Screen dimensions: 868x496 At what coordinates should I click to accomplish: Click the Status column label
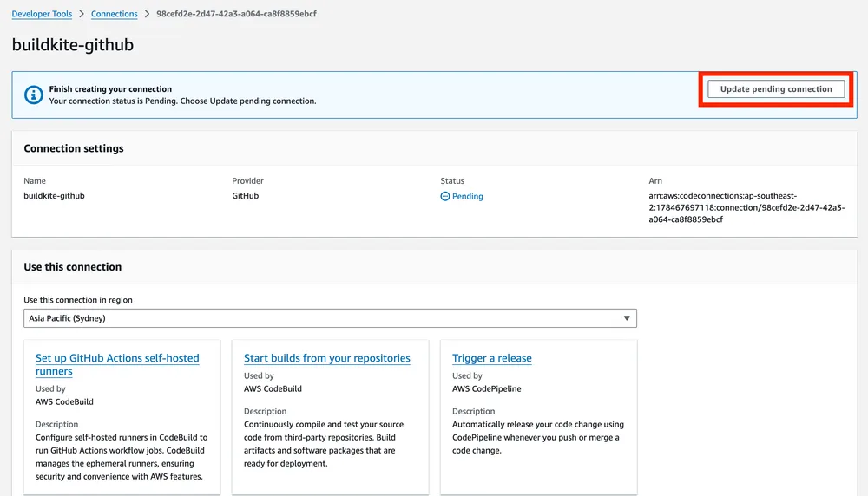pyautogui.click(x=452, y=181)
